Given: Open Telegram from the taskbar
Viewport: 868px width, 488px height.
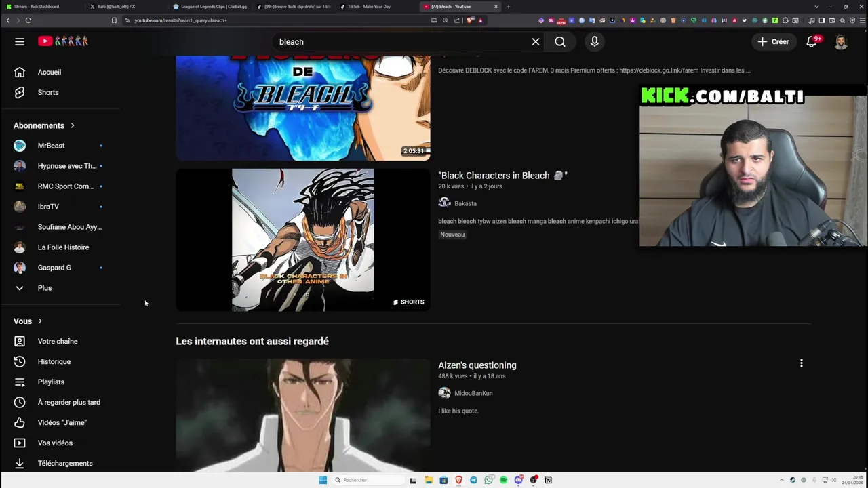Looking at the screenshot, I should [x=473, y=480].
